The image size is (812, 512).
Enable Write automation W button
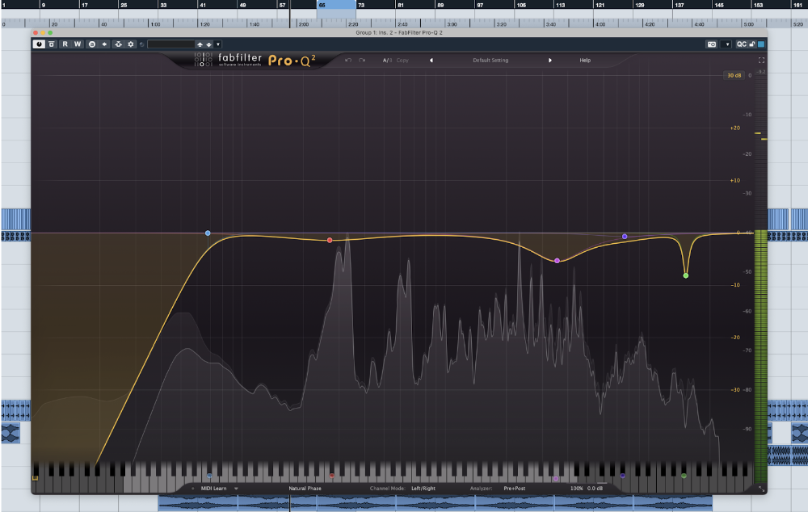[x=78, y=44]
